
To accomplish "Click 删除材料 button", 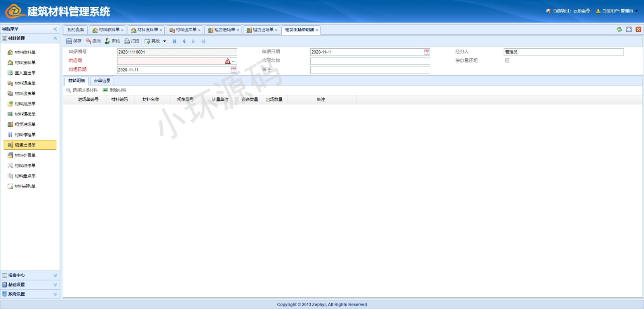I will [x=115, y=90].
